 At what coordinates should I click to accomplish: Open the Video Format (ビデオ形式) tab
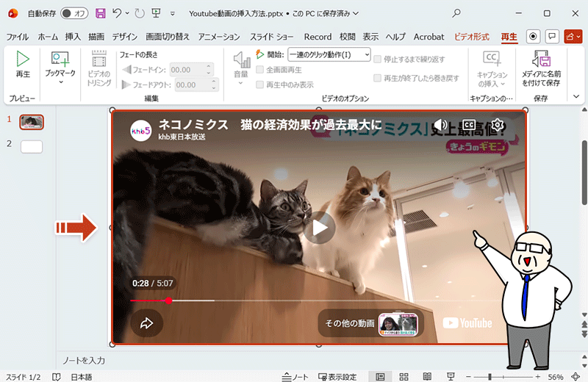click(472, 37)
